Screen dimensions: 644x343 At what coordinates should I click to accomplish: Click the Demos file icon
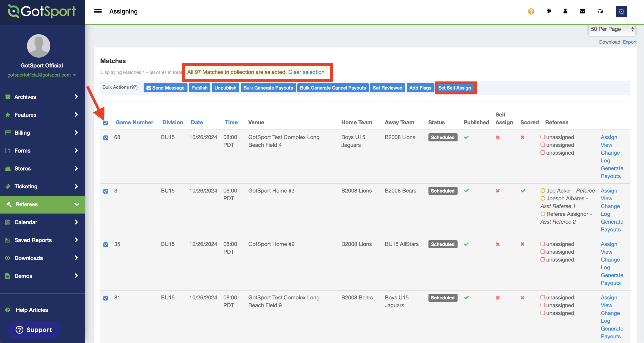coord(8,276)
